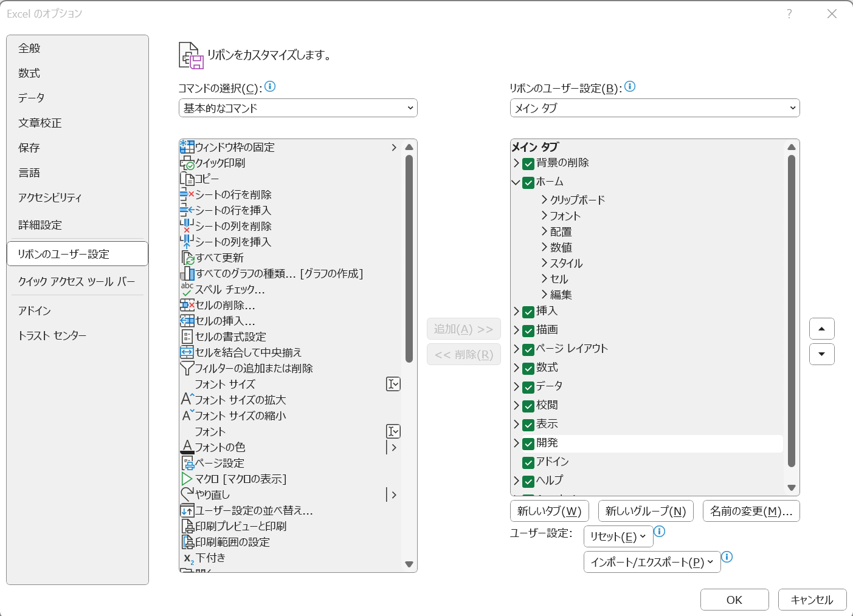Click the キャンセル button
853x616 pixels.
coord(812,600)
